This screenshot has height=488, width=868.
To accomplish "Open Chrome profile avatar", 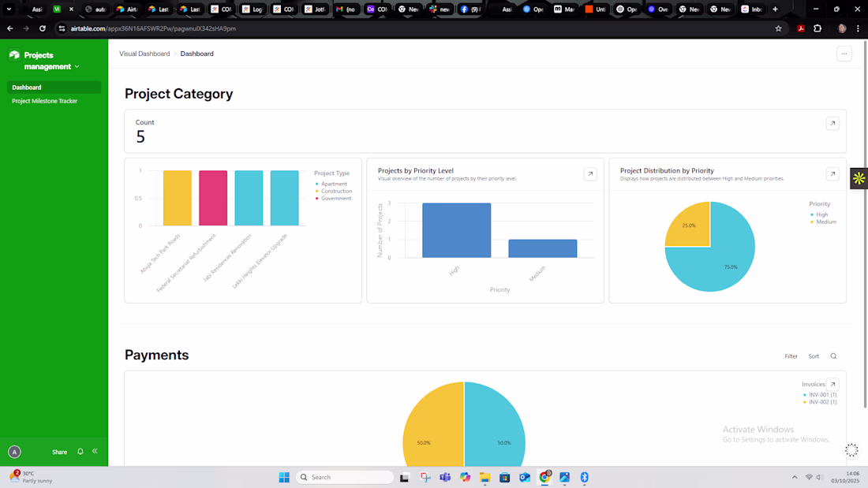I will point(842,28).
